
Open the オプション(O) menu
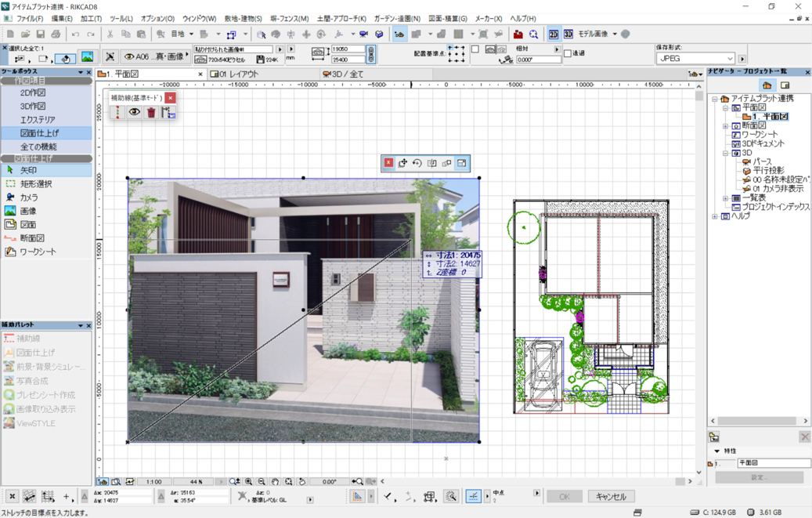157,19
